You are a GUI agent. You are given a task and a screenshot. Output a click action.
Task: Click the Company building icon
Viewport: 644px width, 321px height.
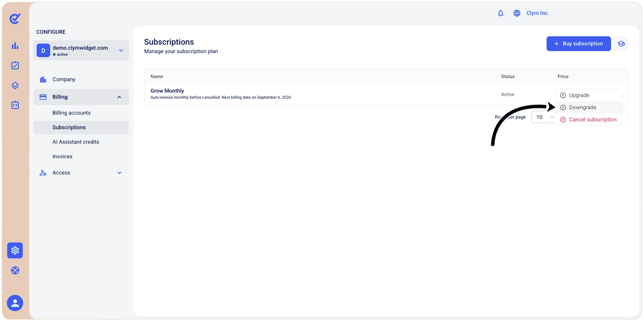(43, 79)
